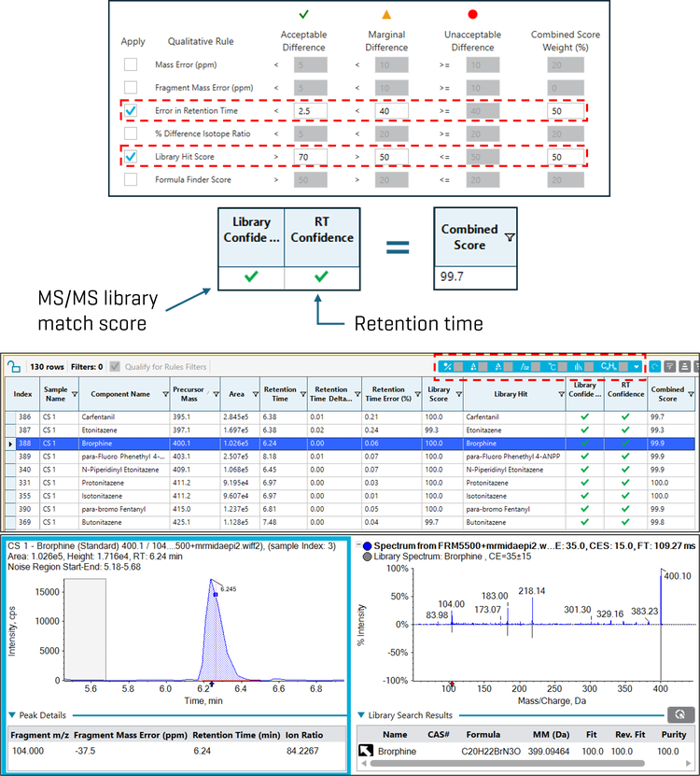The image size is (700, 776).
Task: Enable the Formula Finder Score rule
Action: point(132,179)
